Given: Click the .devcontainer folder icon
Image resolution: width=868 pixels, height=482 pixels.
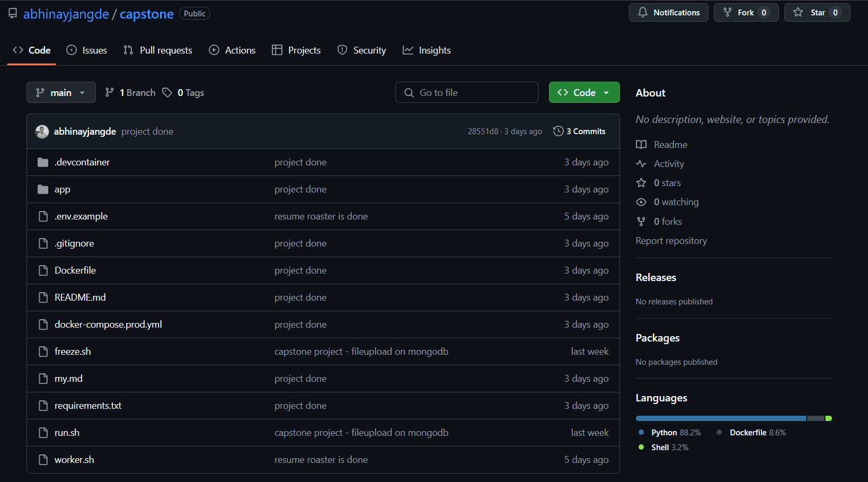Looking at the screenshot, I should pos(43,162).
